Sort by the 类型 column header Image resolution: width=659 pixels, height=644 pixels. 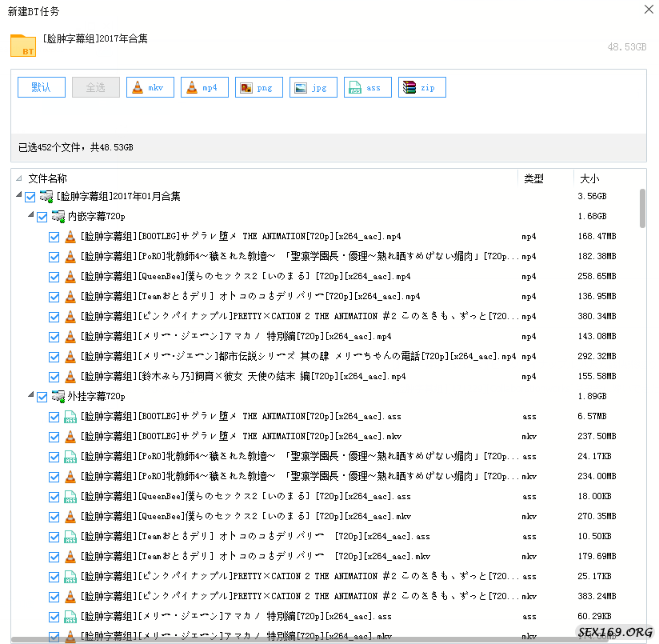point(533,178)
